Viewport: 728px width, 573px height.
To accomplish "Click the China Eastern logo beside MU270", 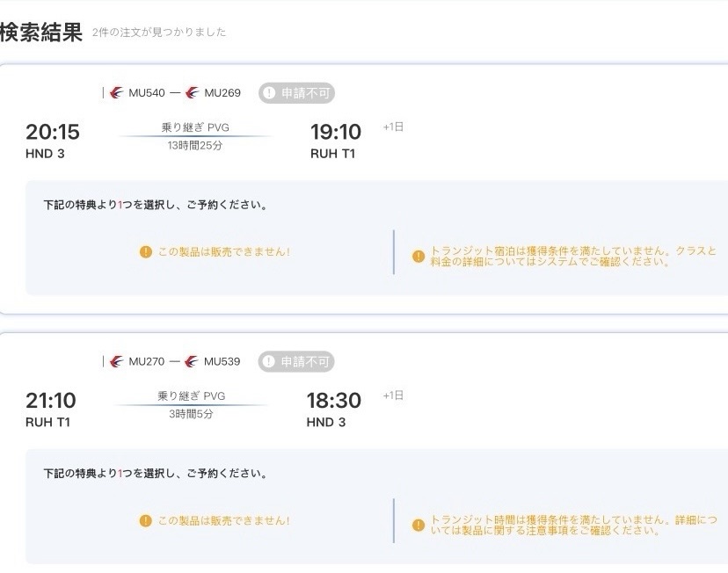I will tap(117, 361).
